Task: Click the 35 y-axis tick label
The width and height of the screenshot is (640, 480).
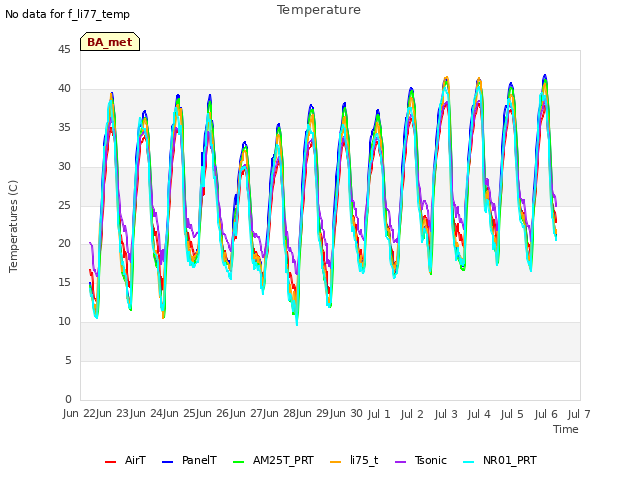Action: tap(64, 127)
